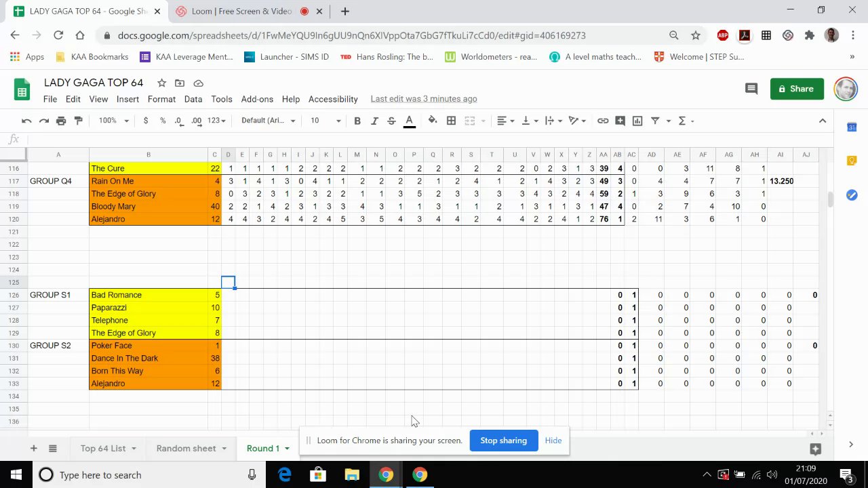Click the Stop sharing button
The width and height of the screenshot is (868, 488).
click(x=503, y=441)
